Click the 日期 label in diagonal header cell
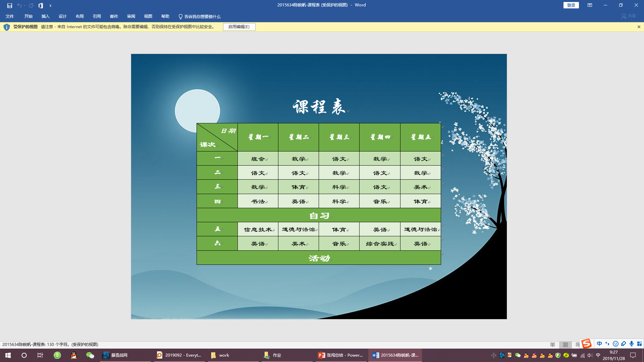Screen dimensions: 644x362 click(228, 131)
